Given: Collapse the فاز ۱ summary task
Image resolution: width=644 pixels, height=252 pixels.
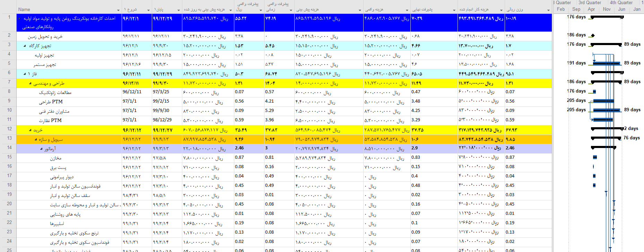Looking at the screenshot, I should pos(25,74).
